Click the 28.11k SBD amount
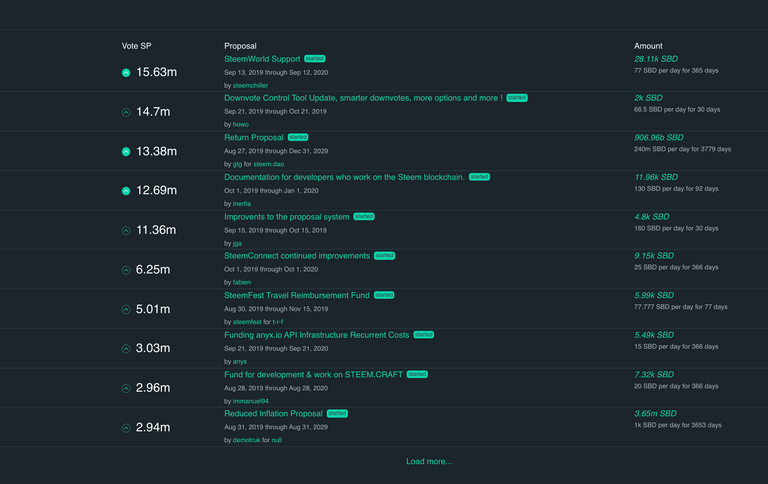 click(x=656, y=59)
